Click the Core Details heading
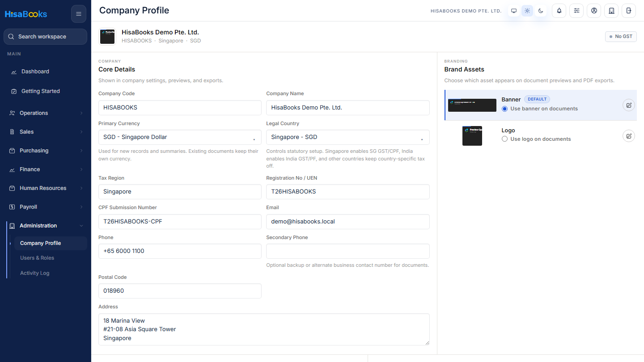 pos(117,69)
